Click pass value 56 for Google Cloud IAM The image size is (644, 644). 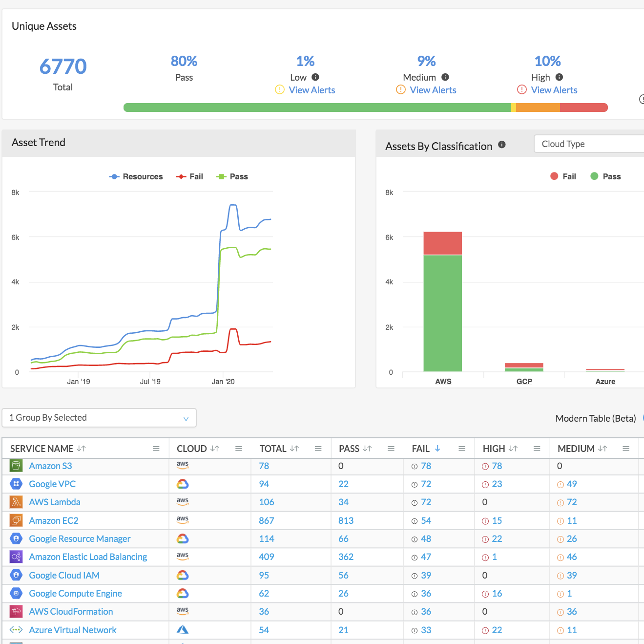point(343,575)
